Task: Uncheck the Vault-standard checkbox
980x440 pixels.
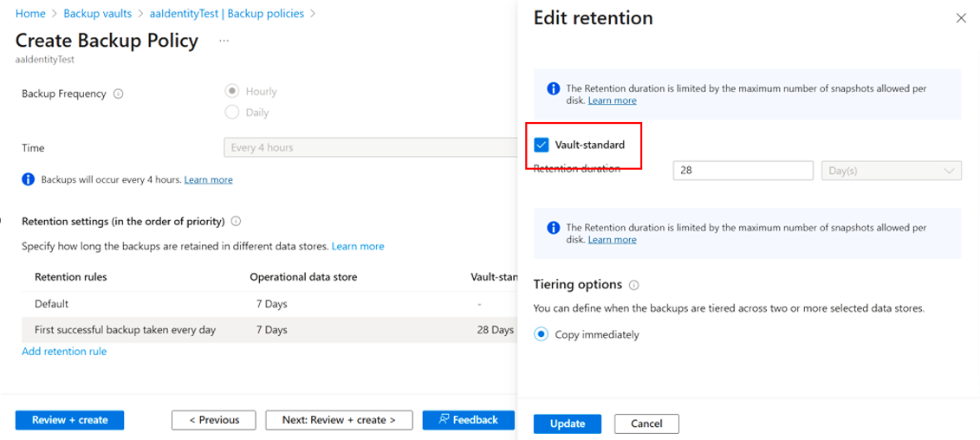Action: click(542, 145)
